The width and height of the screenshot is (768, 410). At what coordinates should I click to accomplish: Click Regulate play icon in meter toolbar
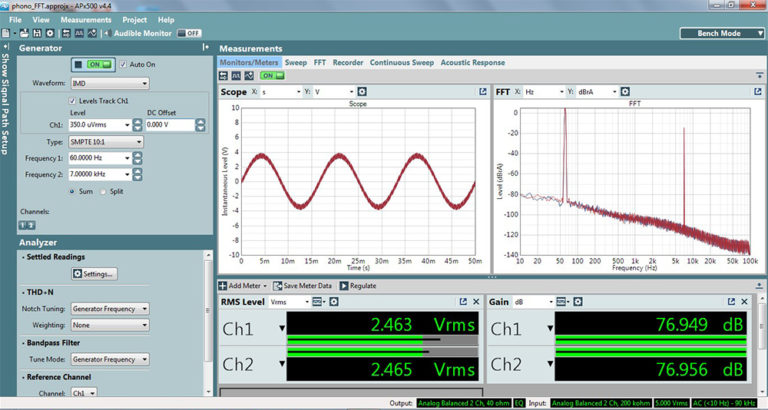pos(344,286)
